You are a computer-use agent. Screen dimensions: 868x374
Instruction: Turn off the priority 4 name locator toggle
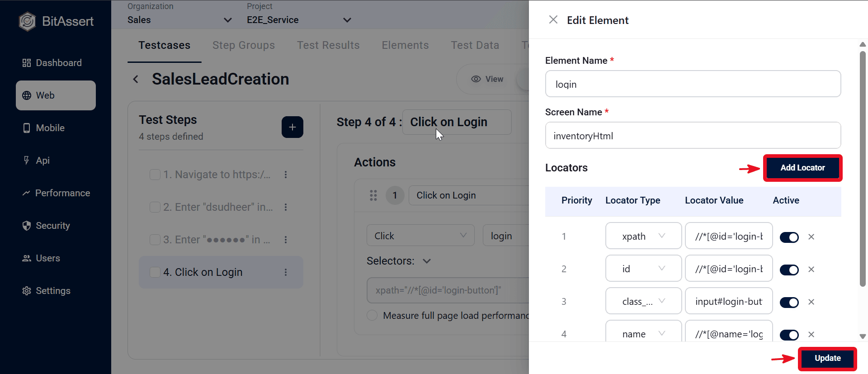point(789,335)
